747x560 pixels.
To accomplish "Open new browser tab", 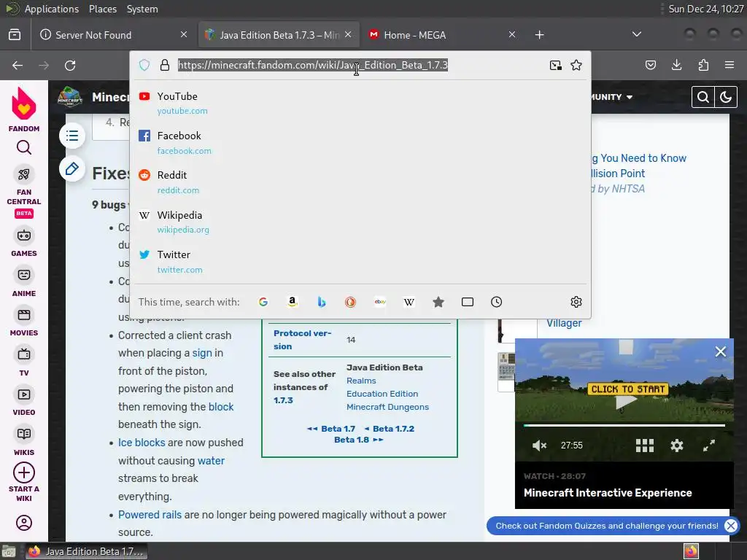I will point(539,35).
